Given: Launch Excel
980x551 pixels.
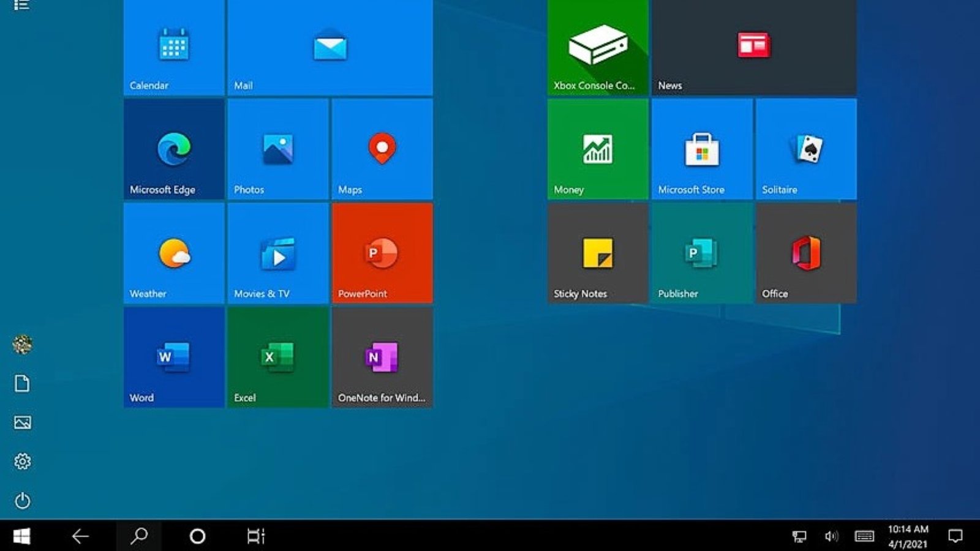Looking at the screenshot, I should pyautogui.click(x=277, y=357).
